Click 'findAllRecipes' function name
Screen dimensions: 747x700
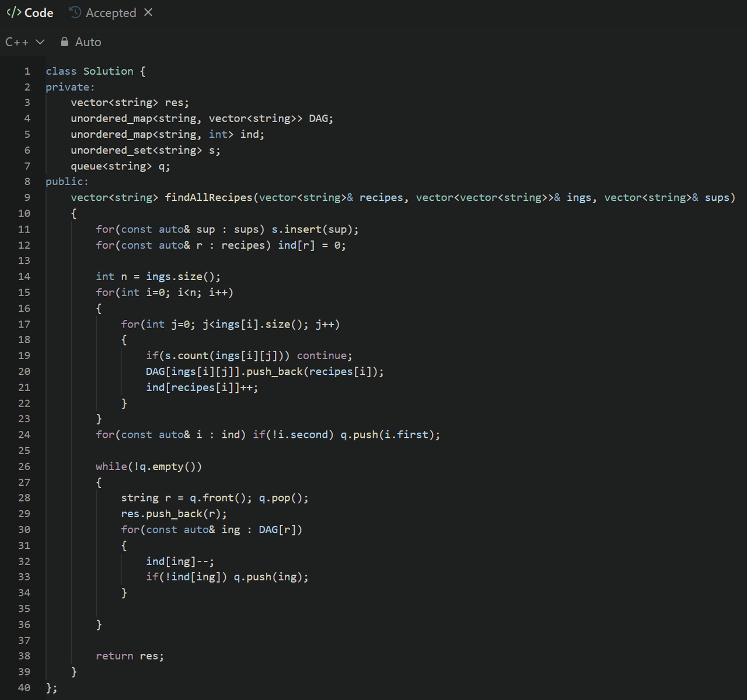tap(208, 197)
